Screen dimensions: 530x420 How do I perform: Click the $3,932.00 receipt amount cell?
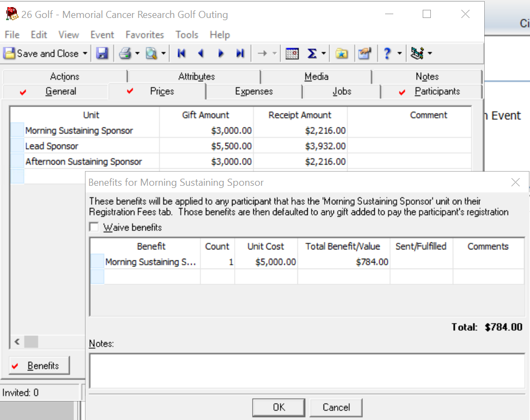click(301, 146)
